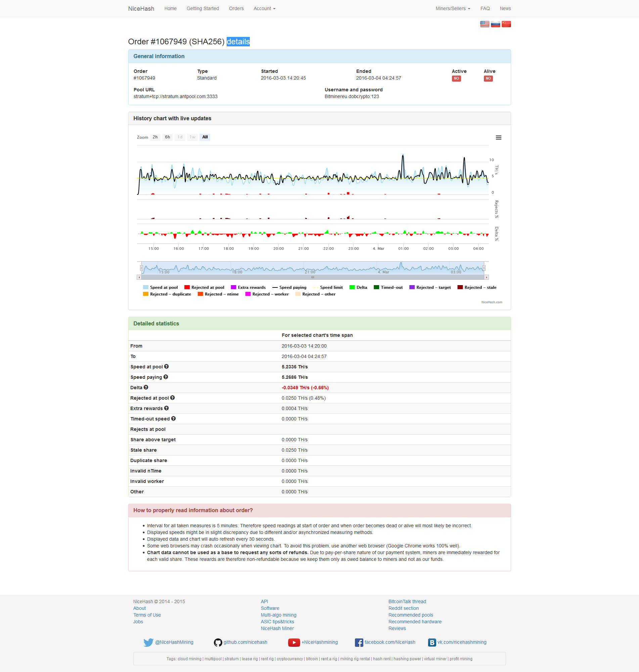This screenshot has width=639, height=672.
Task: Open the Terms of Use link
Action: [x=147, y=615]
